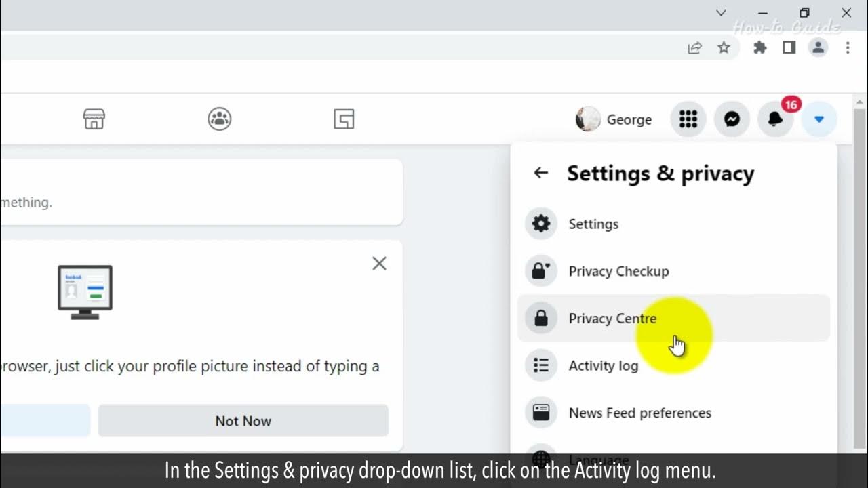This screenshot has width=868, height=488.
Task: Go to George's profile
Action: point(614,119)
